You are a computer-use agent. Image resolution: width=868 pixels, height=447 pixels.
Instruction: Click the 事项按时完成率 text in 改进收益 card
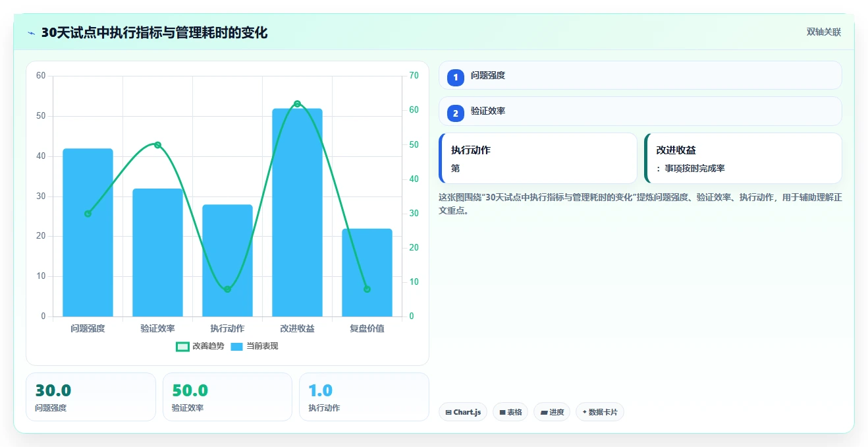coord(695,168)
